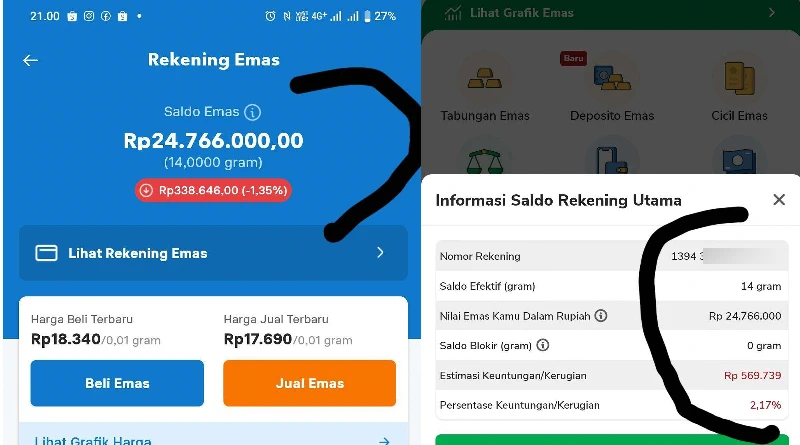Open Lihat Grafik Emas chevron at top

(772, 13)
